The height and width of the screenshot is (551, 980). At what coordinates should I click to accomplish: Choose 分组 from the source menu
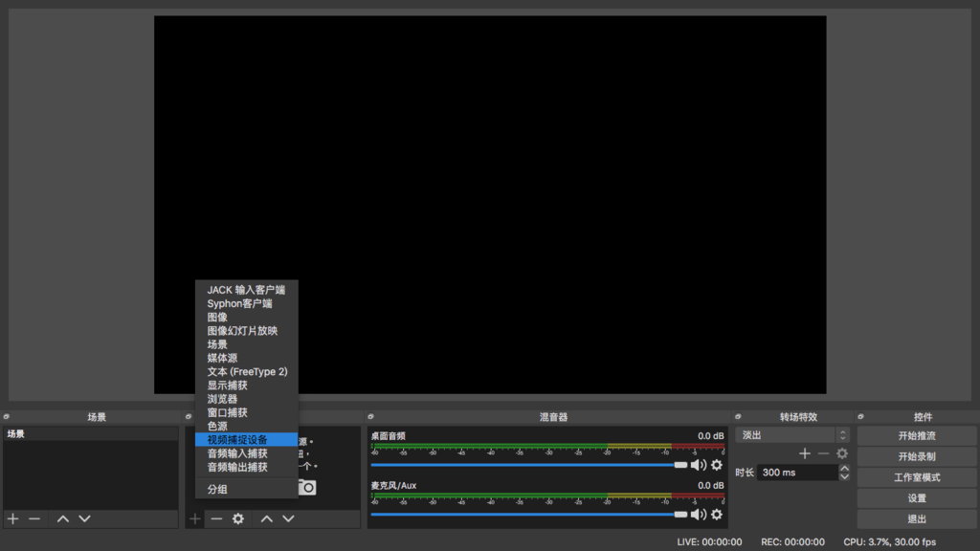[x=214, y=488]
